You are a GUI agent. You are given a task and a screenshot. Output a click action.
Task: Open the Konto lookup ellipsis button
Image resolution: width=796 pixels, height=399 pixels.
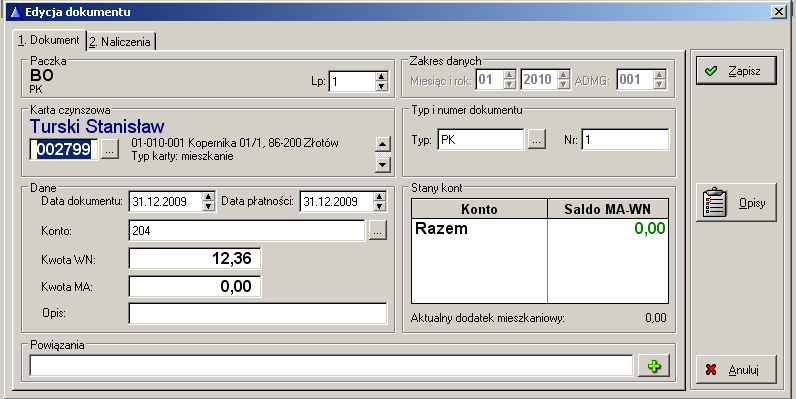click(377, 231)
